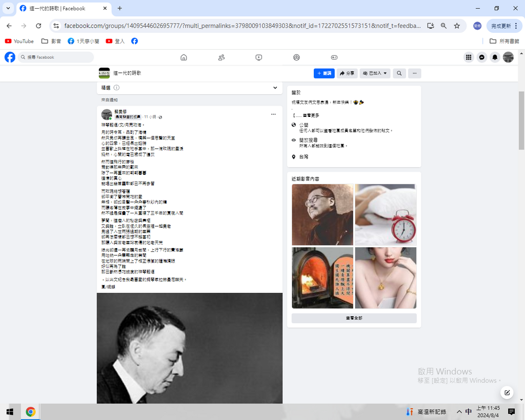
Task: Open Facebook Home from the top navigation
Action: tap(184, 57)
